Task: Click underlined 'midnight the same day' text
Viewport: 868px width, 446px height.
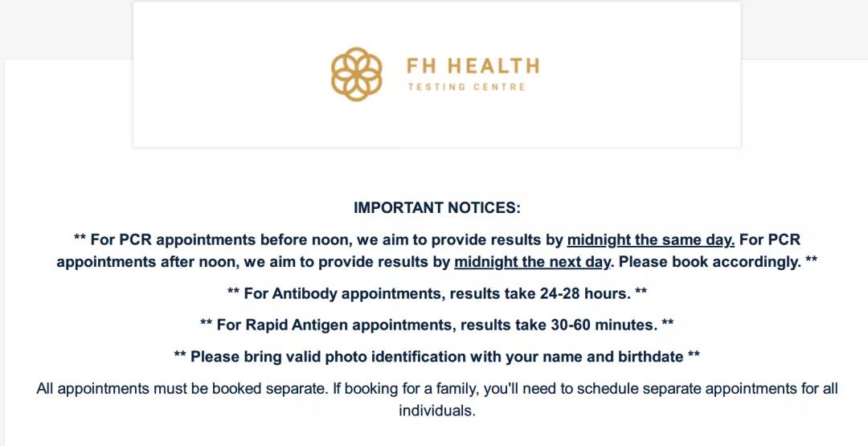Action: point(651,239)
